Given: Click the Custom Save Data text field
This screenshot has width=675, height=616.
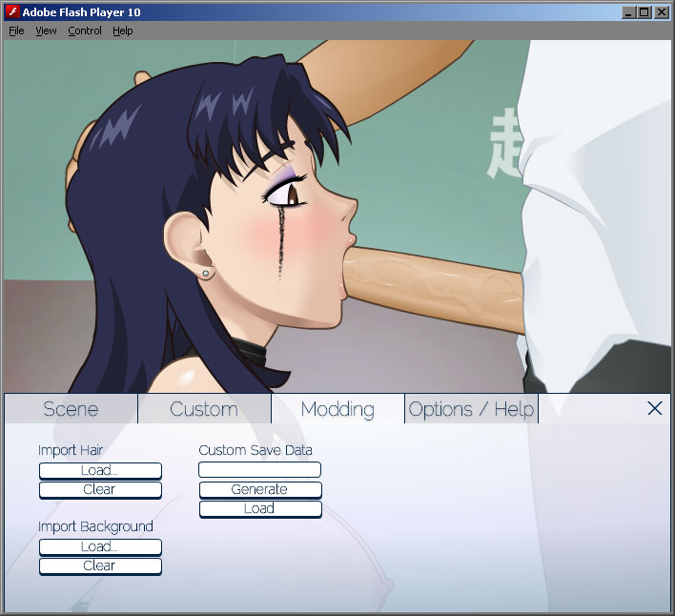Looking at the screenshot, I should [259, 469].
